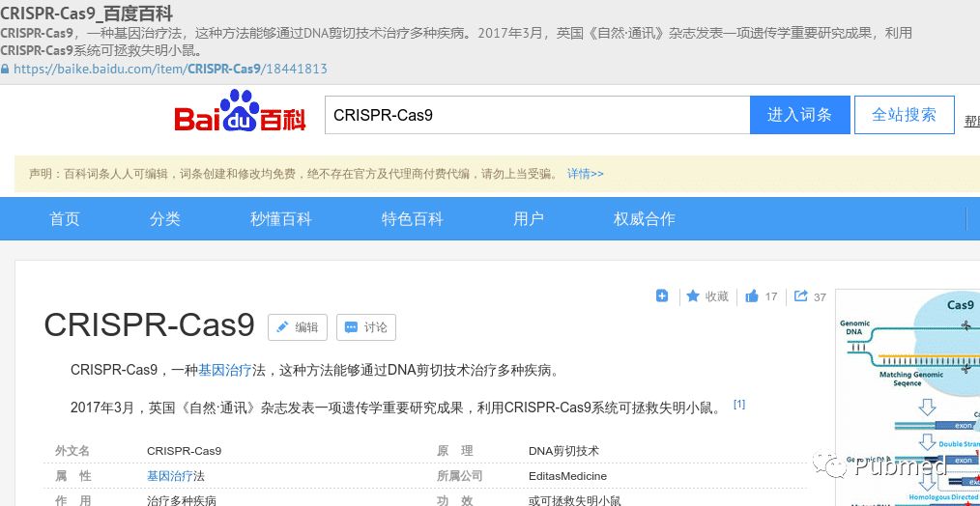This screenshot has width=980, height=506.
Task: Click the [1] reference citation
Action: click(x=738, y=405)
